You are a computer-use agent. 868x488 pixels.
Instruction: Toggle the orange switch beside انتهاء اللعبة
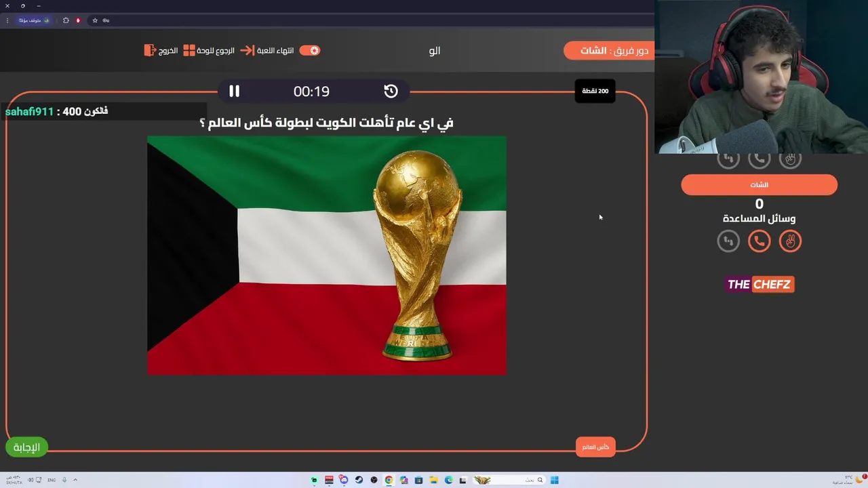point(310,50)
